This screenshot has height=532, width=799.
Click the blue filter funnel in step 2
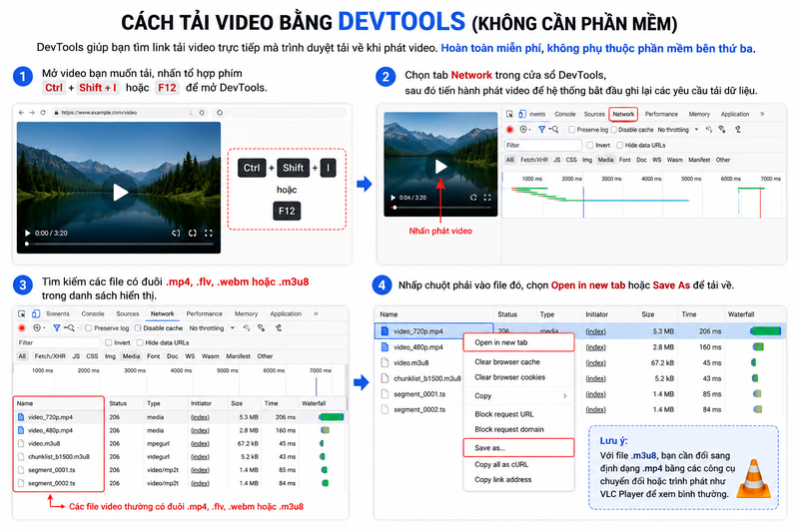(x=541, y=130)
